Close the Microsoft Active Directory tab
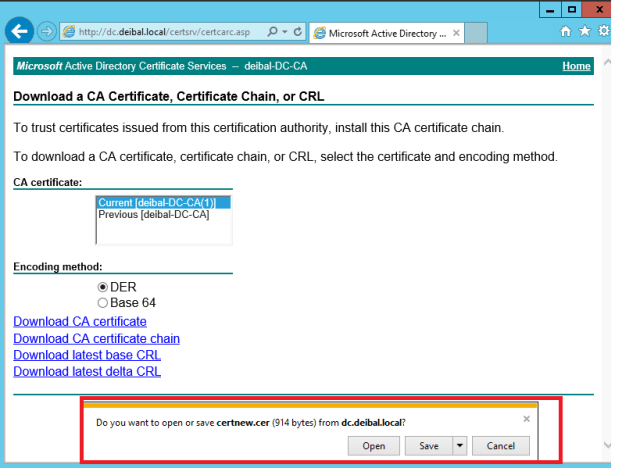 (457, 33)
